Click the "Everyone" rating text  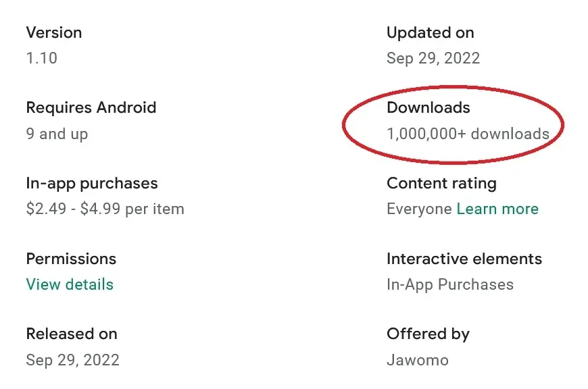419,209
